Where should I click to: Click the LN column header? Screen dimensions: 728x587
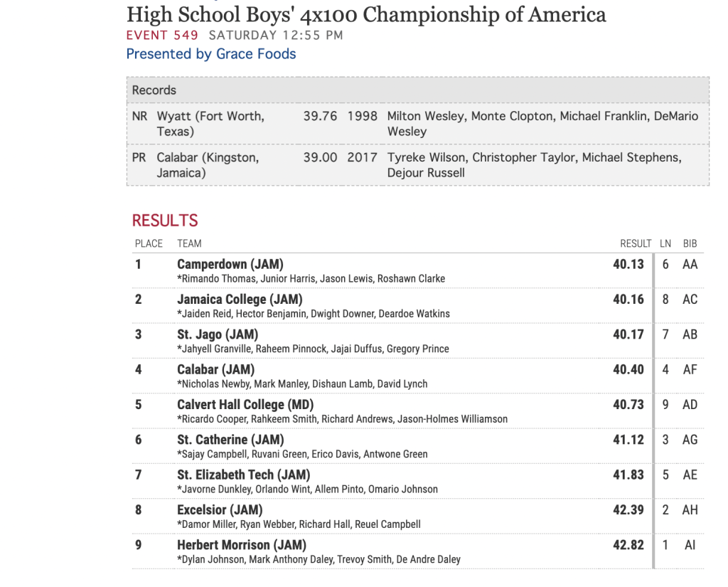click(665, 243)
